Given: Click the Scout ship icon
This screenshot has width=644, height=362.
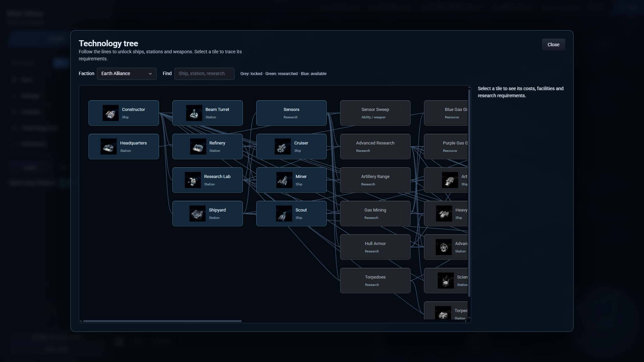Looking at the screenshot, I should pos(284,214).
